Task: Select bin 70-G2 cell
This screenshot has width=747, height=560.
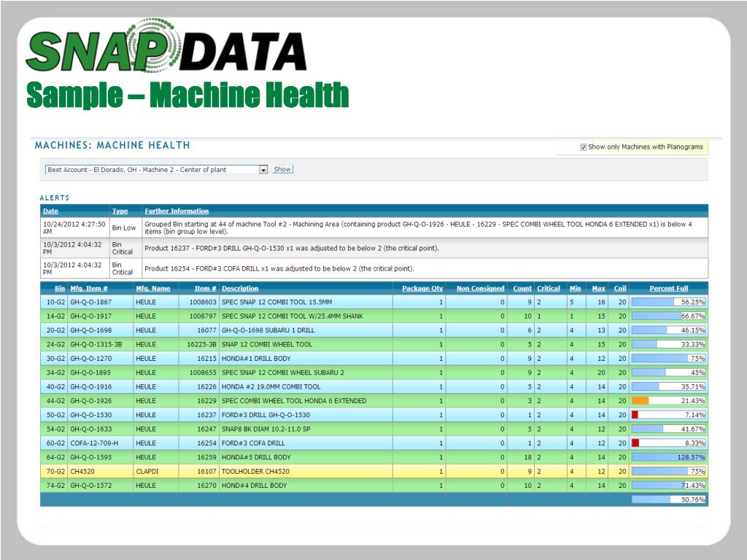Action: pos(55,472)
